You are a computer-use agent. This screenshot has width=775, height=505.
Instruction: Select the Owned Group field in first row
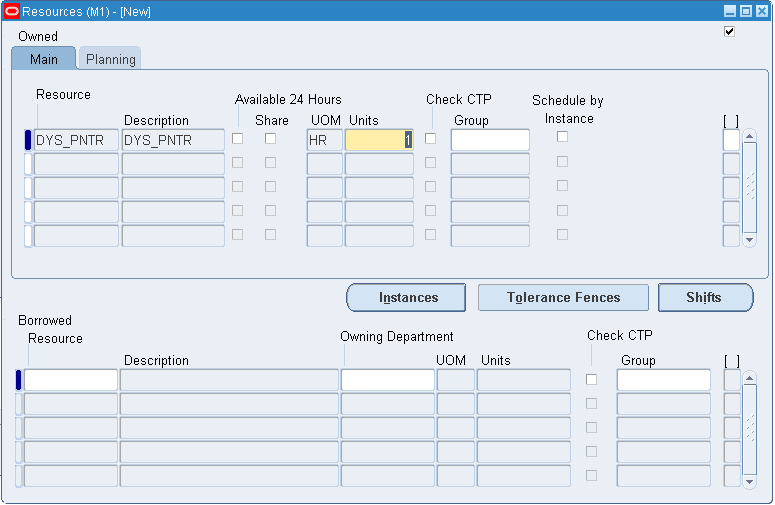coord(490,140)
